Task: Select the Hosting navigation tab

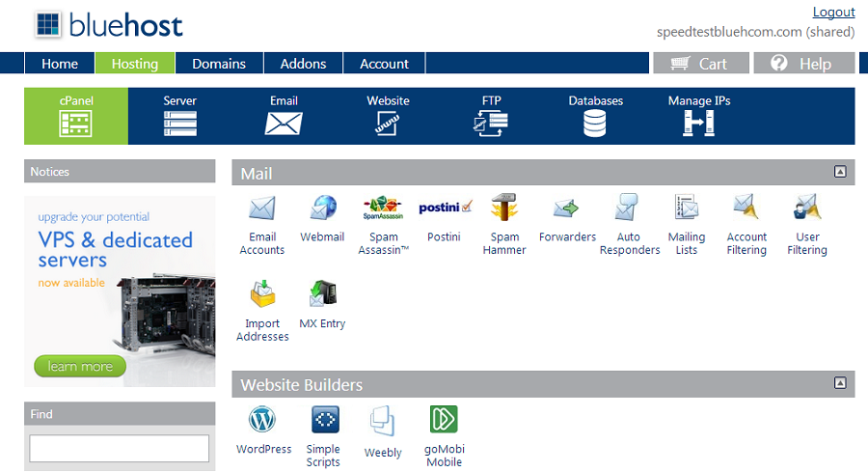Action: [x=135, y=63]
